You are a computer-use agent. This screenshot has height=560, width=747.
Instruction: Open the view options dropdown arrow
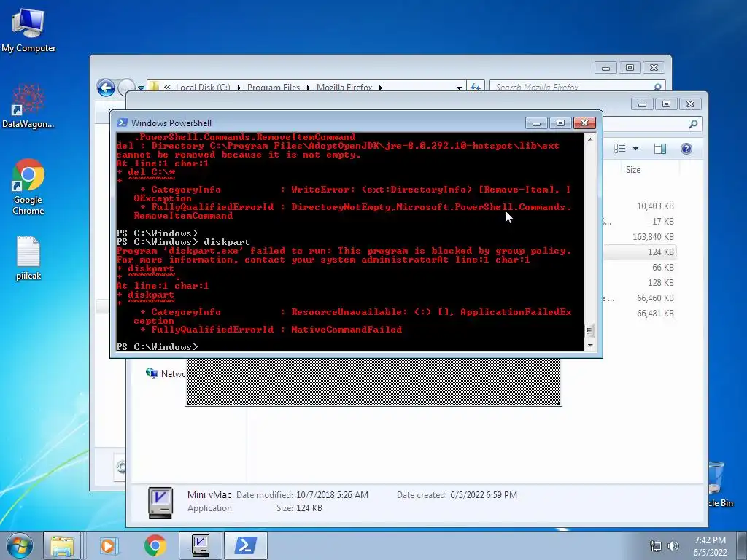635,149
